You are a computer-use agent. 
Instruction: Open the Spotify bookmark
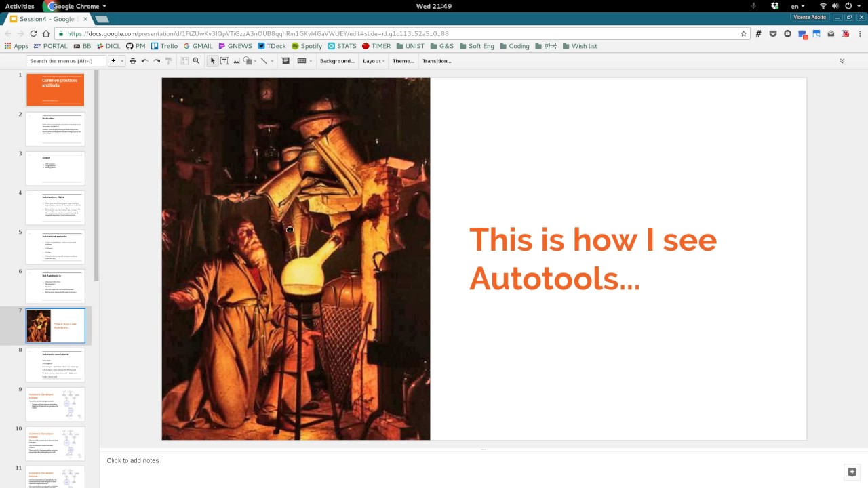click(307, 46)
